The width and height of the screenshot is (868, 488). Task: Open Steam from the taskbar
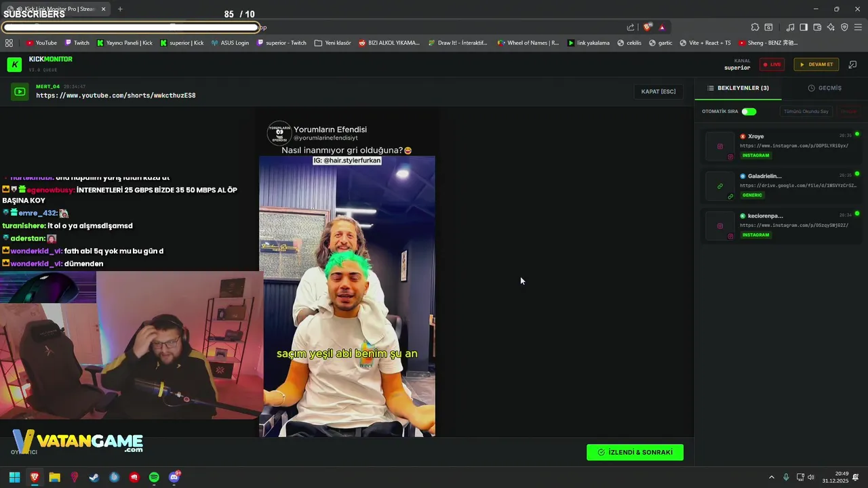point(94,477)
